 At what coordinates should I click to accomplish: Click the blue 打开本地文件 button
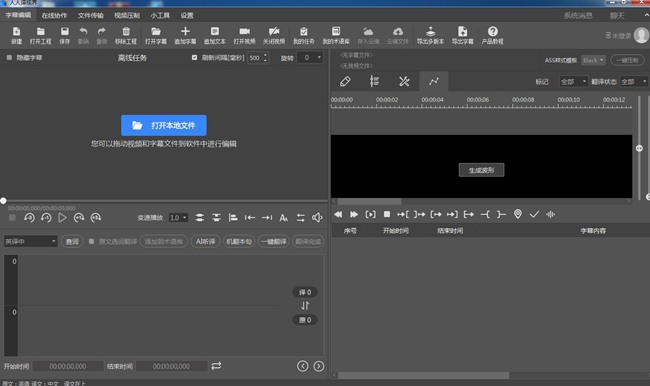click(x=164, y=125)
